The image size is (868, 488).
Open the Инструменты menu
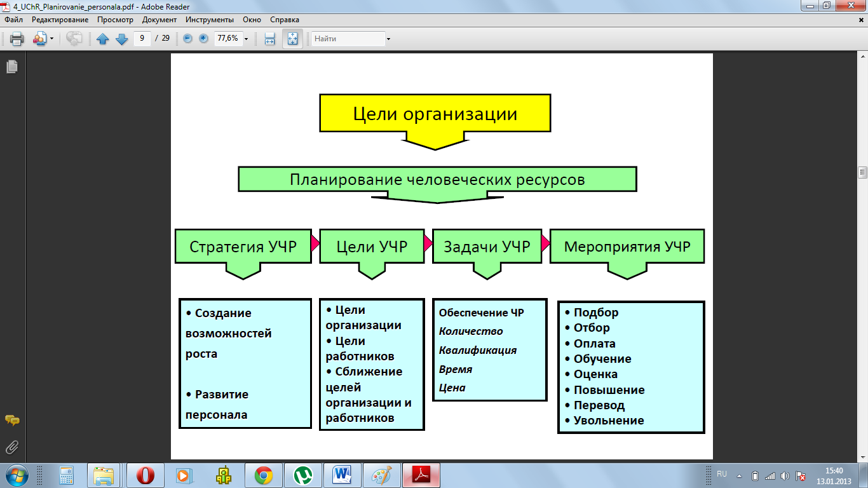[210, 20]
